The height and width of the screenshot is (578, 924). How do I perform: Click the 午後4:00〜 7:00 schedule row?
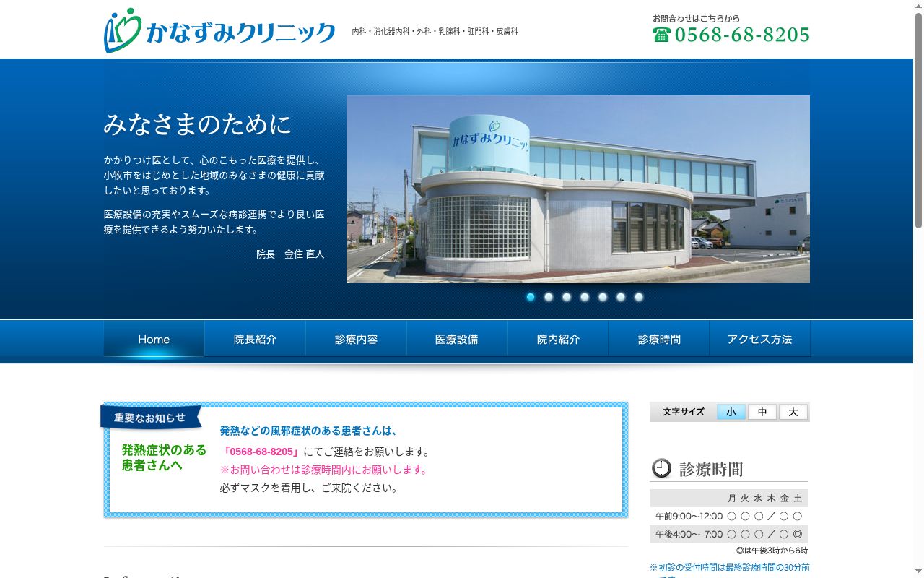[x=729, y=535]
